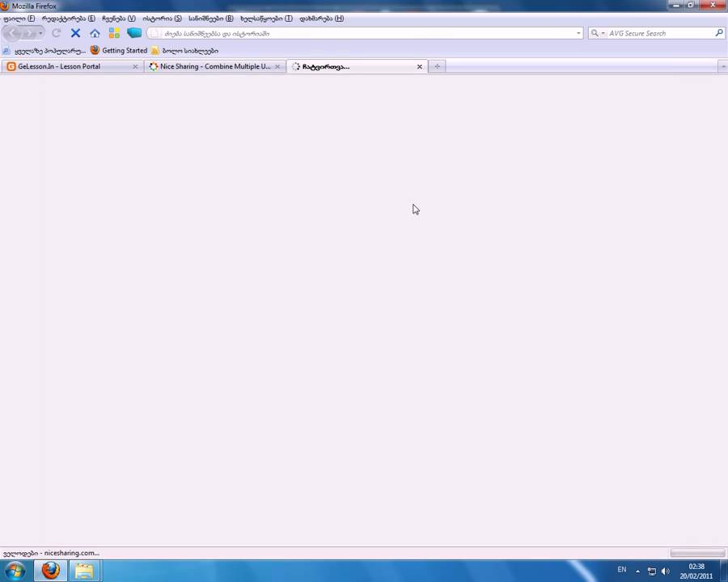Click the blue chat bubbles toolbar icon
The image size is (728, 582).
point(134,33)
